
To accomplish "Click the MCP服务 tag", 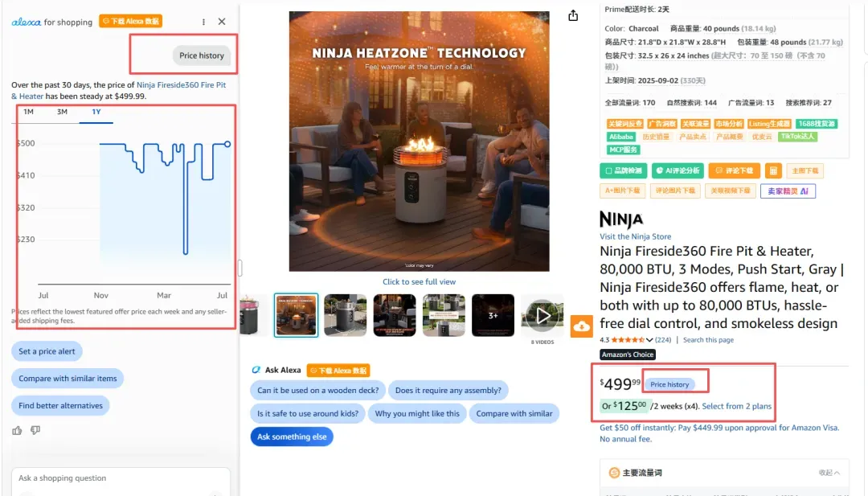I will (624, 150).
